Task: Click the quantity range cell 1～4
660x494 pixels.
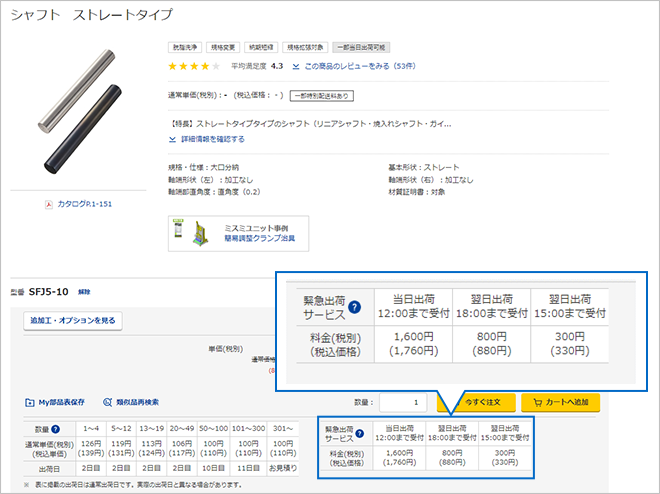Action: click(x=91, y=429)
